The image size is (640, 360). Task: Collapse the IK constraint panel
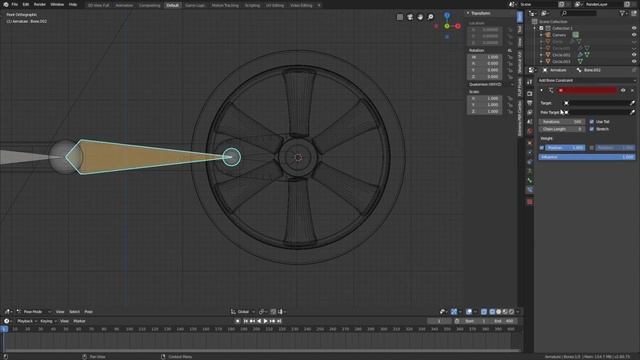(542, 90)
